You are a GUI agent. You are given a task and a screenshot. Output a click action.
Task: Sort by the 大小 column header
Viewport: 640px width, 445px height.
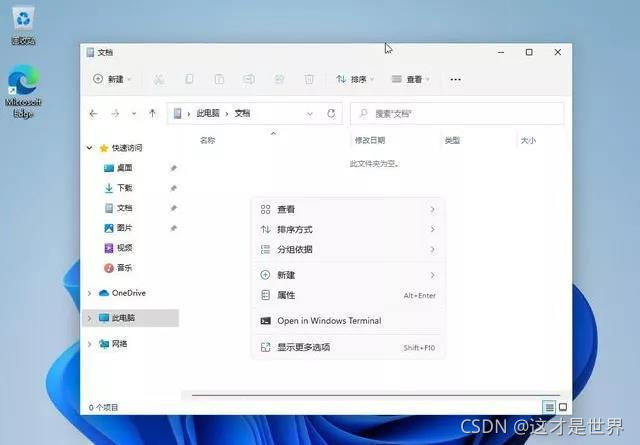[528, 140]
